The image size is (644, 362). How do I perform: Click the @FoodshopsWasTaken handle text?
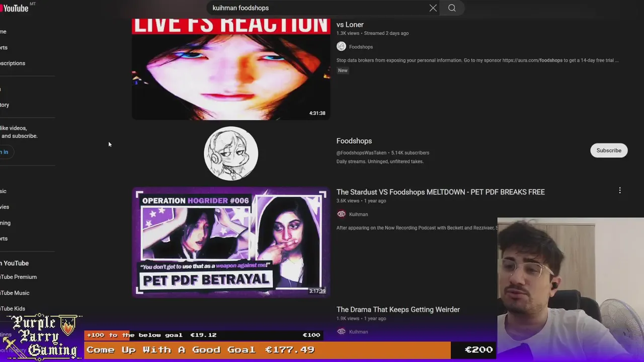361,153
